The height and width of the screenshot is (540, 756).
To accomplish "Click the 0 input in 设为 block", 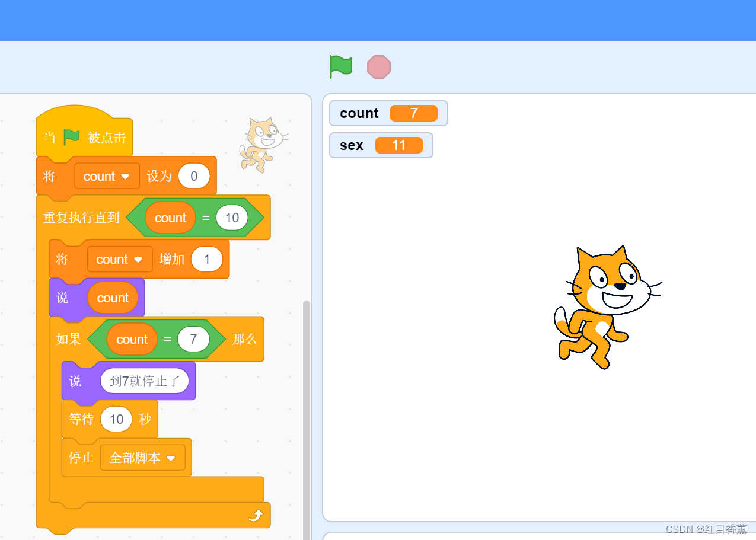I will pos(194,176).
